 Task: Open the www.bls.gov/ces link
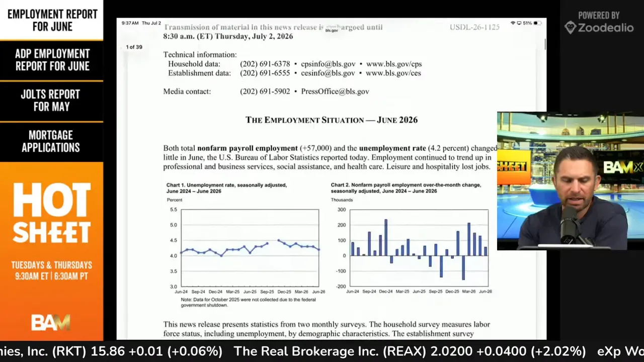393,73
